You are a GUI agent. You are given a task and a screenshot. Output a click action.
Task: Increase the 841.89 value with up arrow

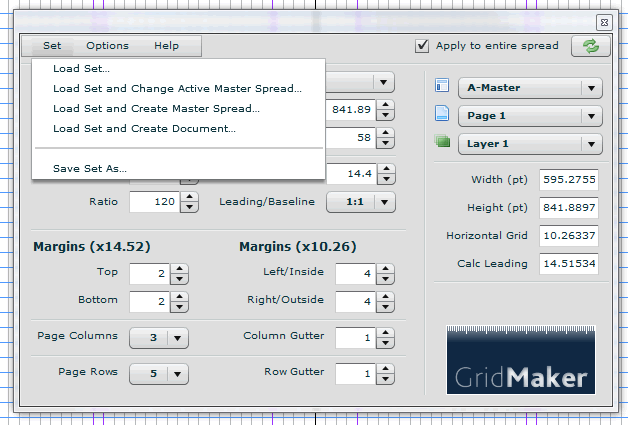385,105
